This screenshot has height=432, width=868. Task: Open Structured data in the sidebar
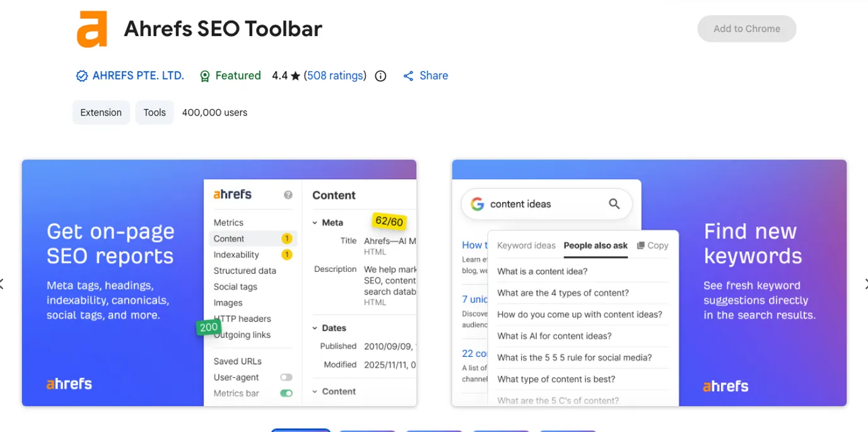click(245, 271)
